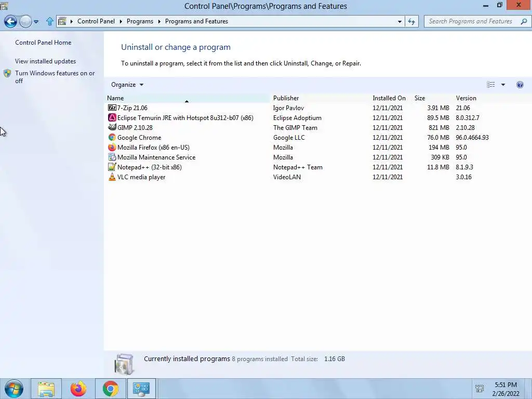532x399 pixels.
Task: Refresh the Programs and Features view
Action: point(411,21)
